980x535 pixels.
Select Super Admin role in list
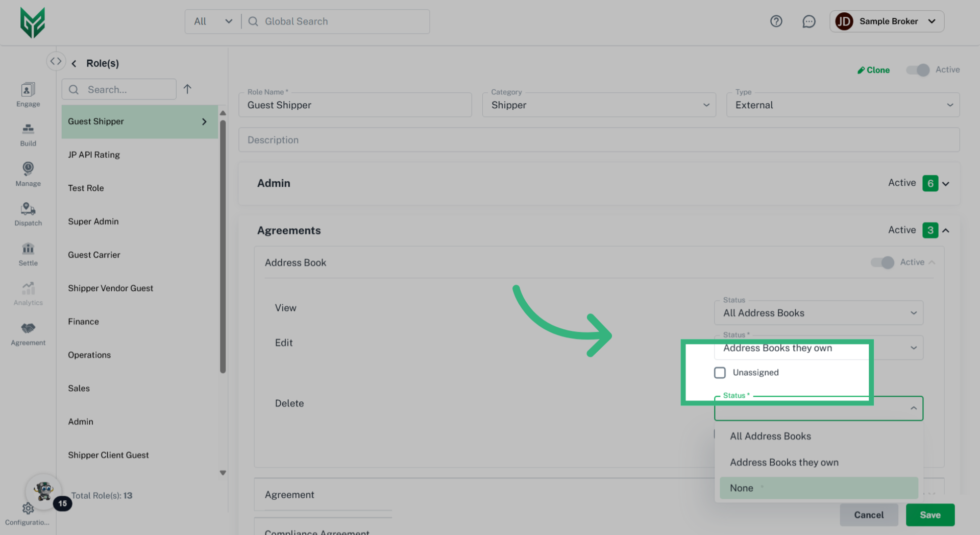(x=93, y=222)
